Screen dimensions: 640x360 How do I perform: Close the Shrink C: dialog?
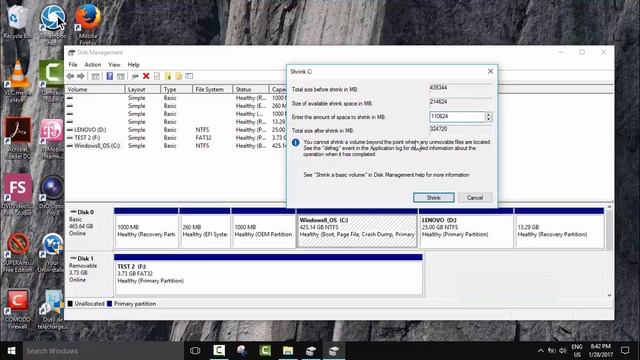(490, 71)
